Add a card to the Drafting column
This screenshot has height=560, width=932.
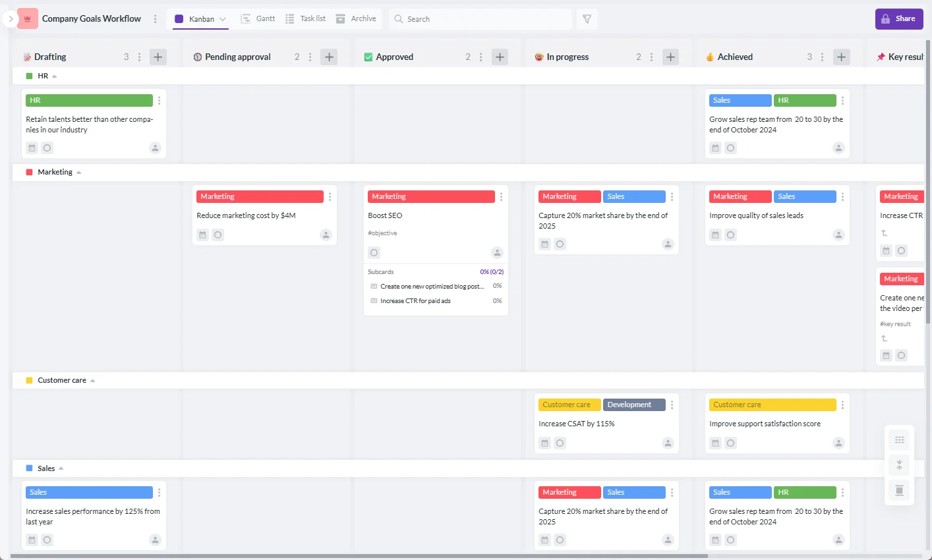[158, 57]
